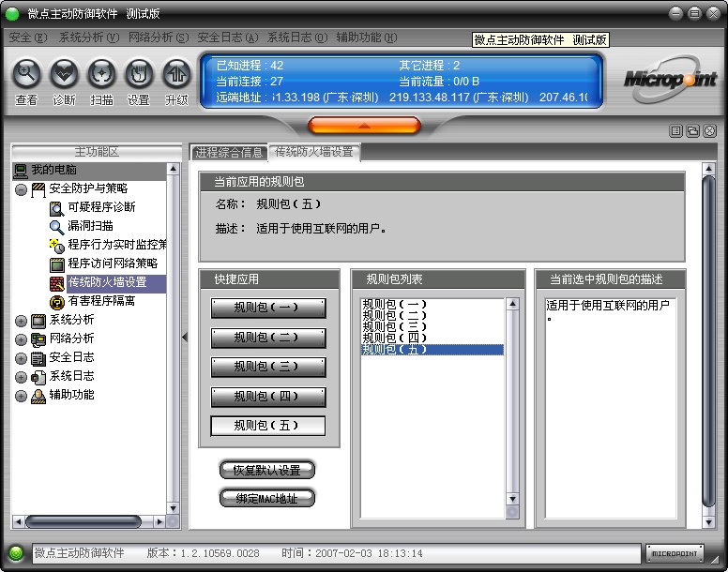Open the 辅助功能(H) menu
The image size is (728, 572).
click(x=367, y=38)
